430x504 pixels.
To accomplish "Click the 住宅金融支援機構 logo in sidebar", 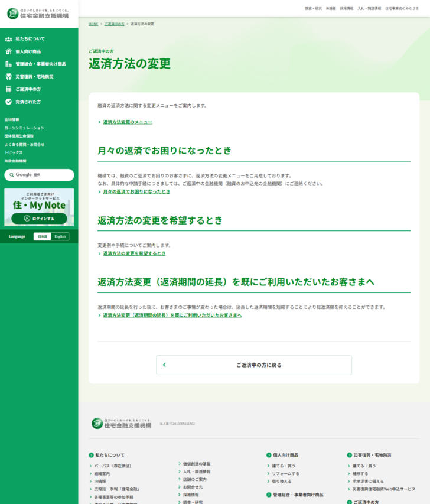I will coord(38,14).
